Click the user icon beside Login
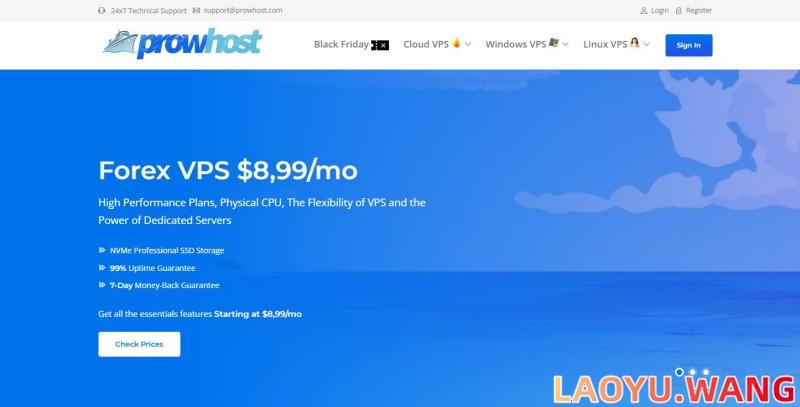Screen dimensions: 800x407 [x=644, y=10]
